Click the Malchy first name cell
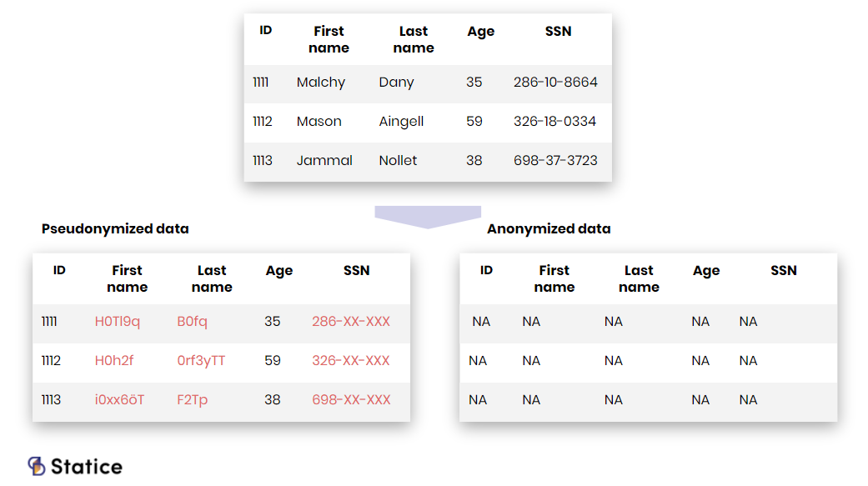Viewport: 868px width, 486px height. click(321, 83)
